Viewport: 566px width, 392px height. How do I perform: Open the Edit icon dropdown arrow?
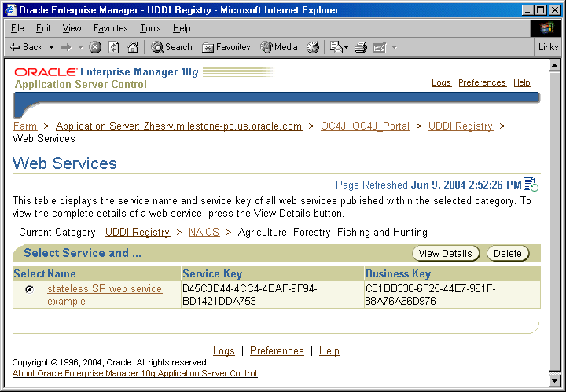click(x=395, y=47)
